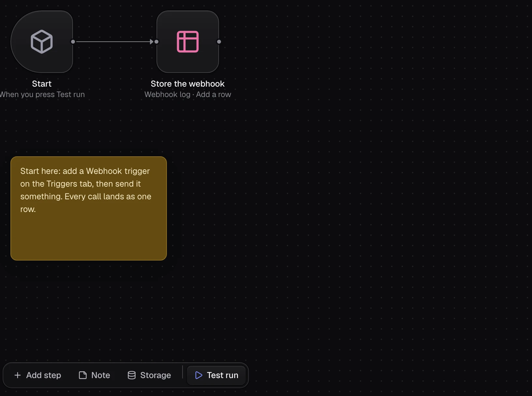Select the pink table icon node
The width and height of the screenshot is (532, 396).
click(188, 42)
